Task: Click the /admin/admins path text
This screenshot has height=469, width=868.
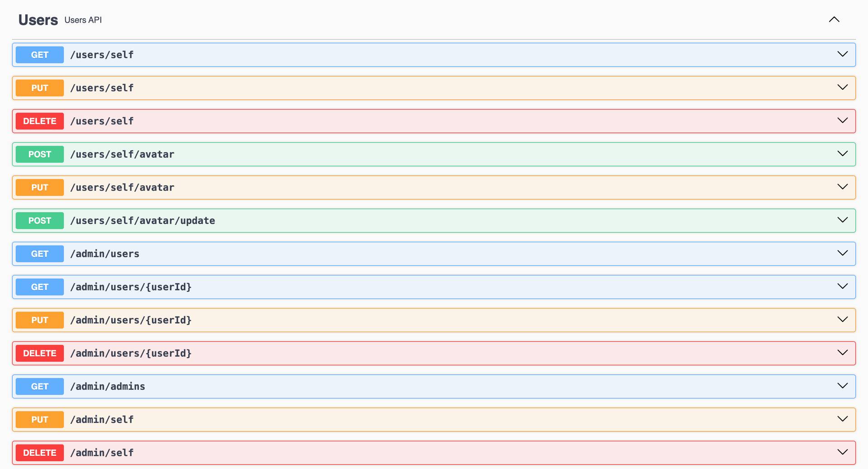Action: coord(108,386)
